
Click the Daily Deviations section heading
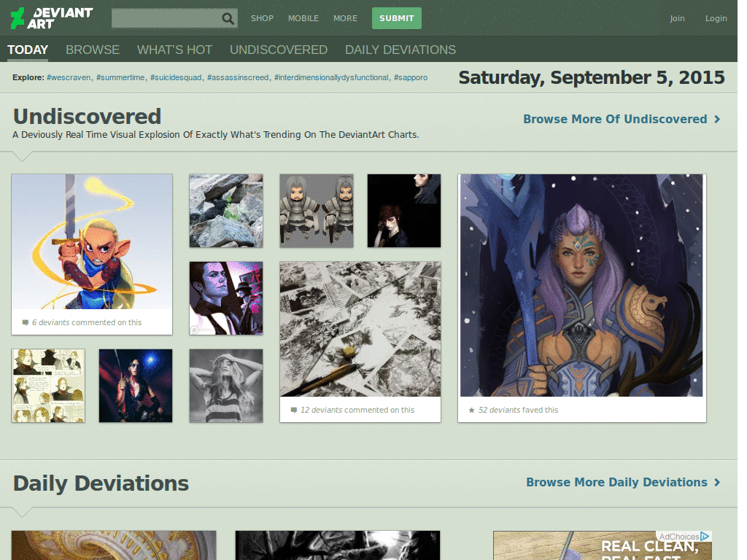tap(101, 483)
